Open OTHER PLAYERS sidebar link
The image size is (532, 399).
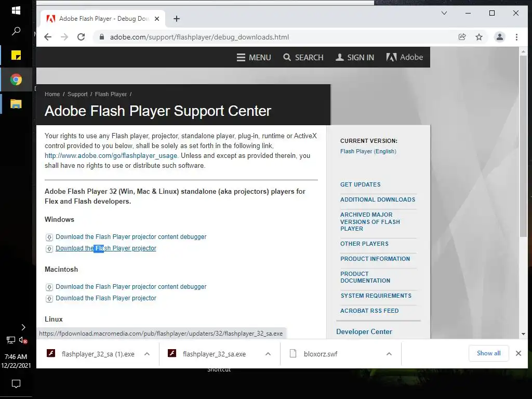click(364, 244)
